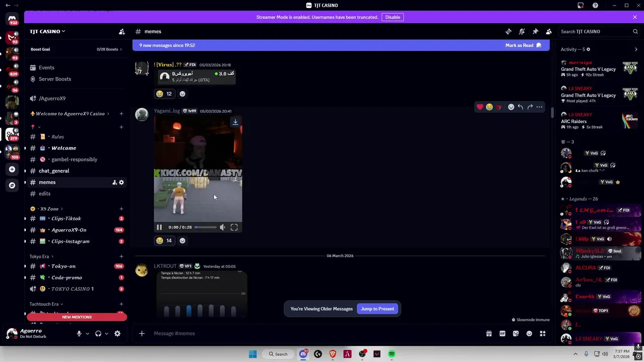Add reaction under the video message
The image size is (644, 362).
click(183, 241)
